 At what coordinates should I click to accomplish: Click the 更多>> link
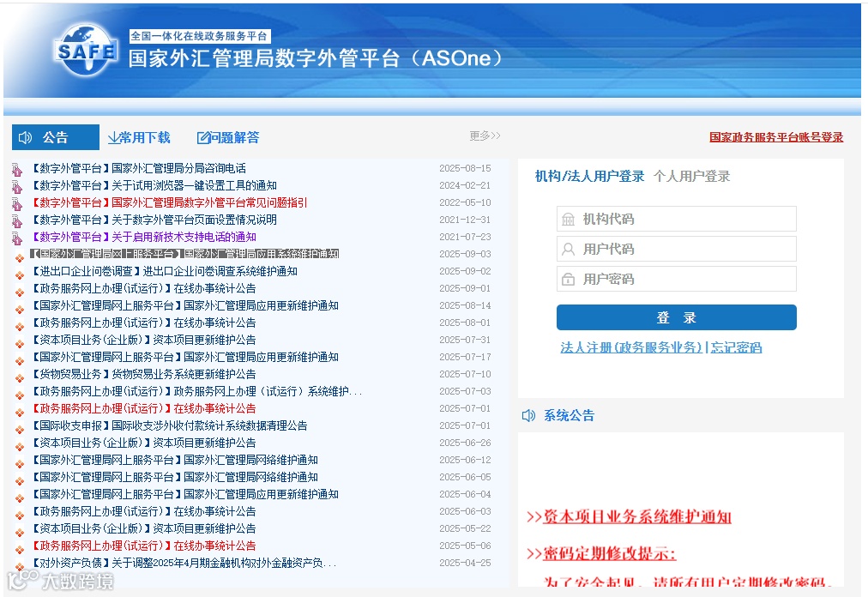[485, 136]
